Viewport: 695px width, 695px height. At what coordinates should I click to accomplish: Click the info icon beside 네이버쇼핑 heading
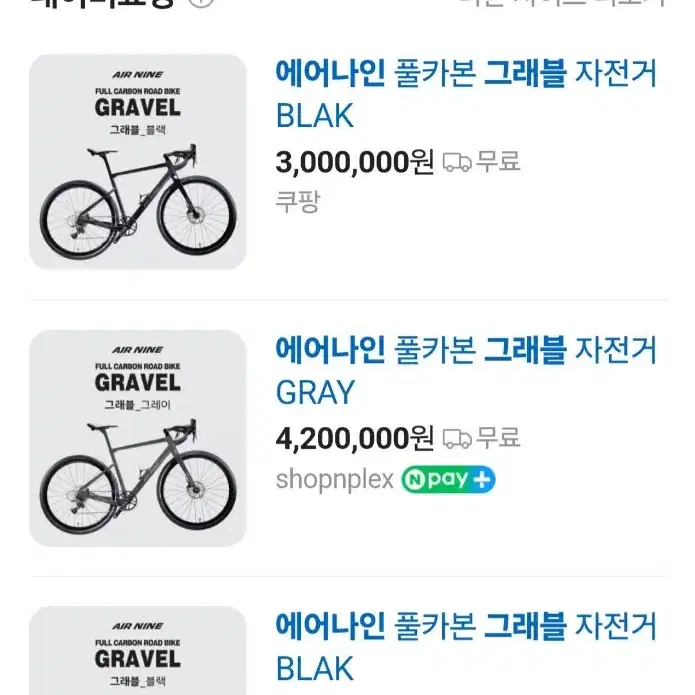(202, 2)
